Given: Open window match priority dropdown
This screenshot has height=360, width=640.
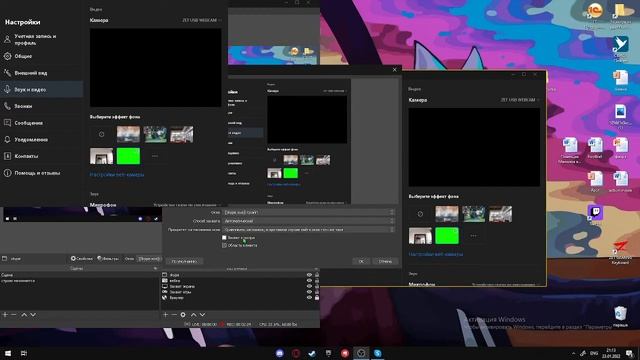Looking at the screenshot, I should tap(309, 229).
